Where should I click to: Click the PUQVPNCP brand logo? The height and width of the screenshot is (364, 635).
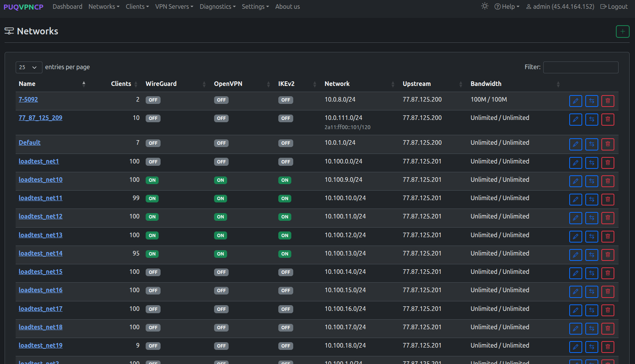23,7
